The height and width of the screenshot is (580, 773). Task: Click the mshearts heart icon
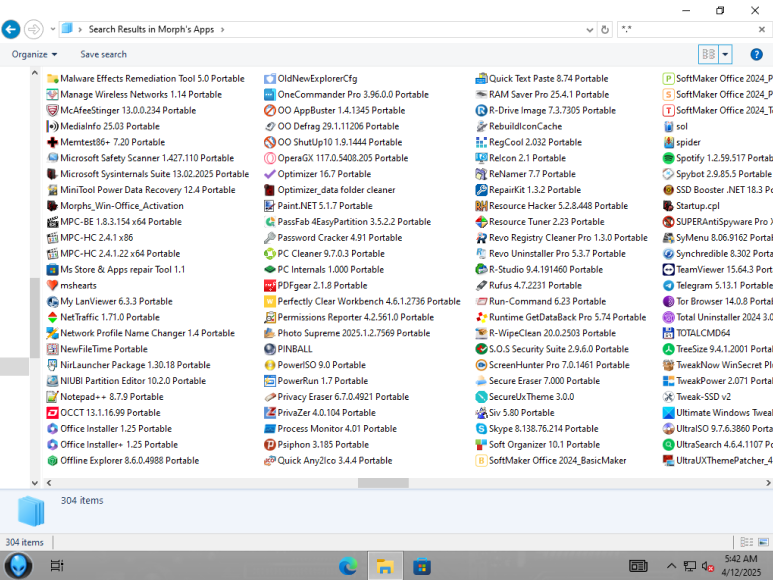tap(52, 285)
